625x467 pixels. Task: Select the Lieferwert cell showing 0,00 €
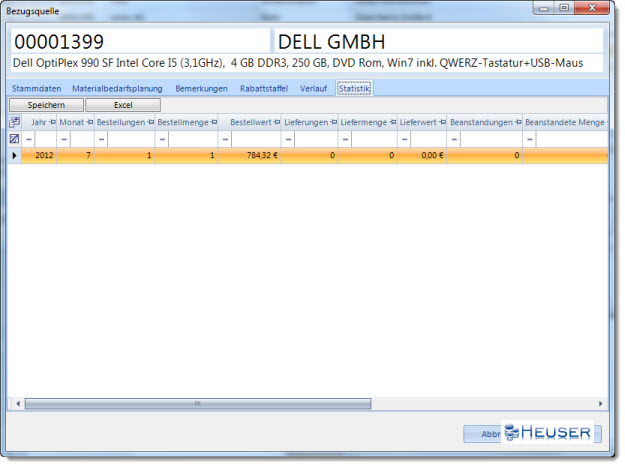click(422, 155)
